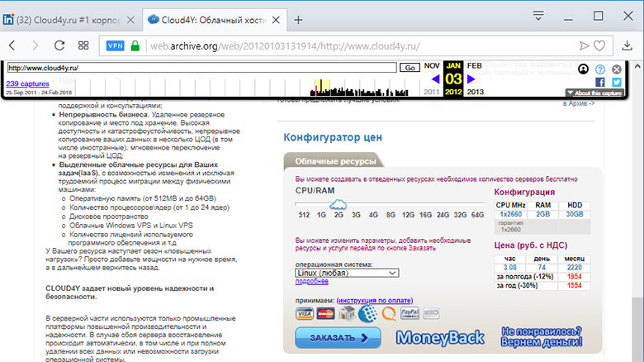644x362 pixels.
Task: Toggle the VPN badge
Action: coord(115,45)
